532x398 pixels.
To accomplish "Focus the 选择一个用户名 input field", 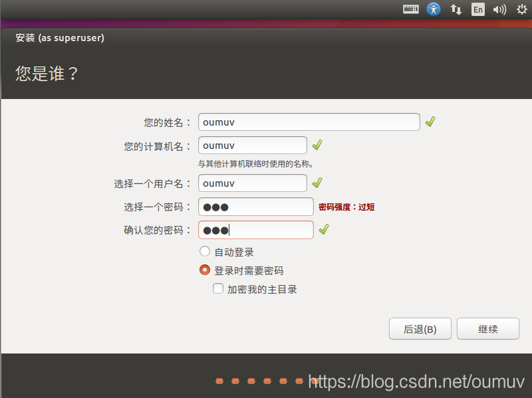I will coord(253,183).
